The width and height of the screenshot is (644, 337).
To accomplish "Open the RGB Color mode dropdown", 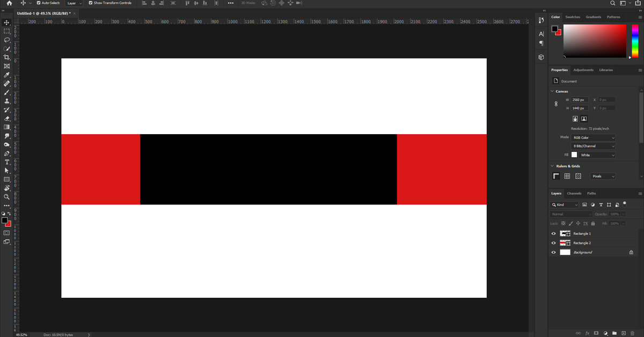I will pyautogui.click(x=593, y=138).
